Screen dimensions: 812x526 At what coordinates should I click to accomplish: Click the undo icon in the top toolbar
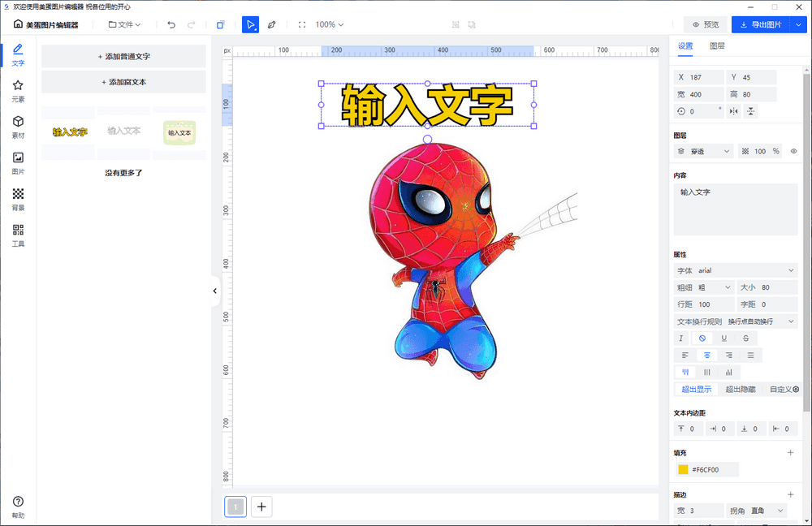point(171,24)
